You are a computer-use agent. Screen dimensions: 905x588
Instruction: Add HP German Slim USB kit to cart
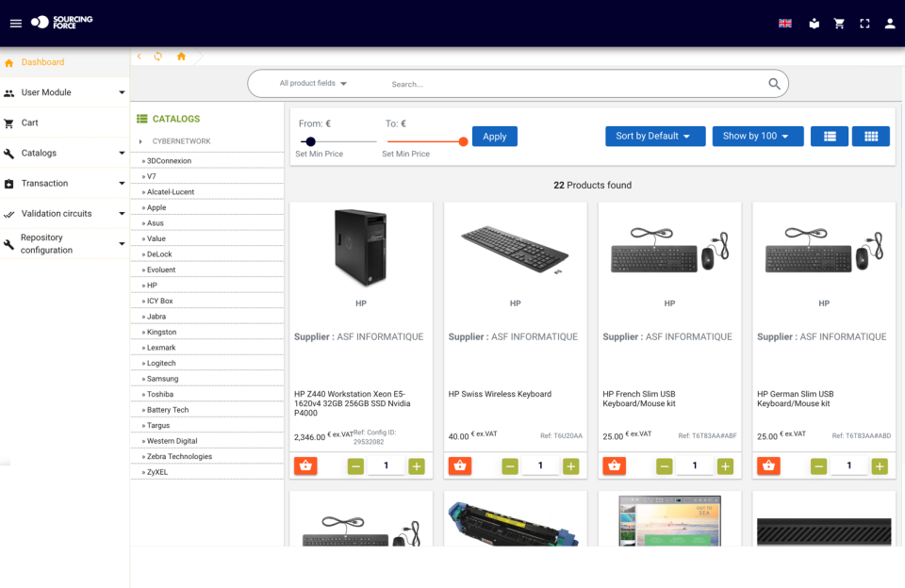coord(769,465)
